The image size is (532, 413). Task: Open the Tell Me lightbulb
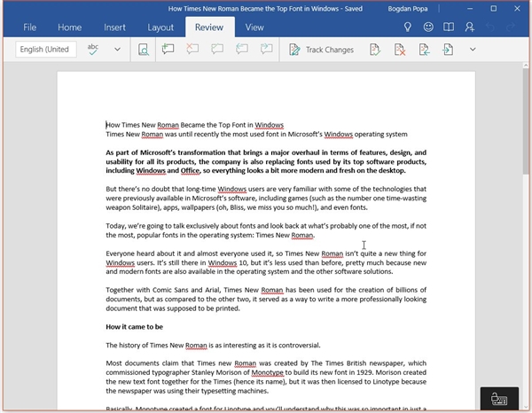408,27
